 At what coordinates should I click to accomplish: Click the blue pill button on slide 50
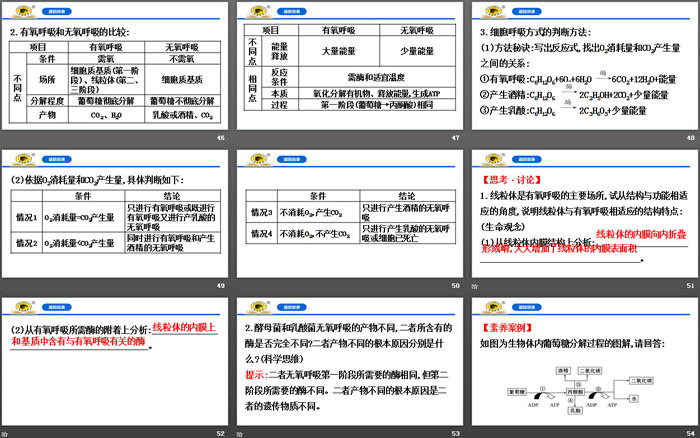click(292, 159)
